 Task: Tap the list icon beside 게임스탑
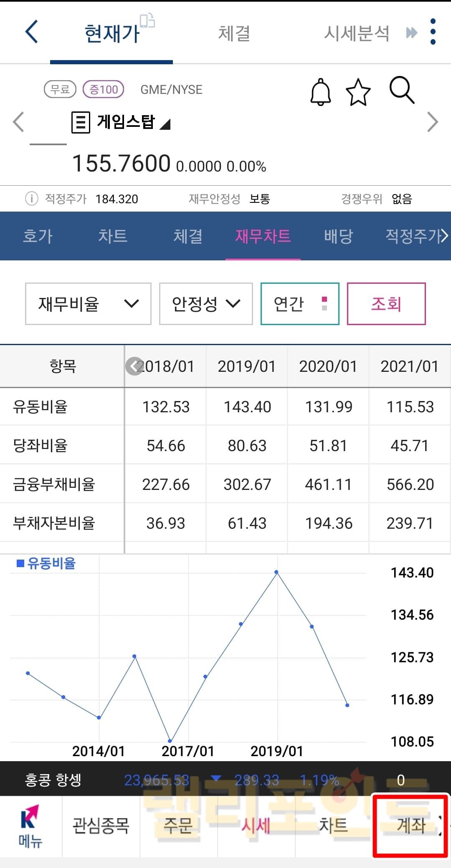81,122
